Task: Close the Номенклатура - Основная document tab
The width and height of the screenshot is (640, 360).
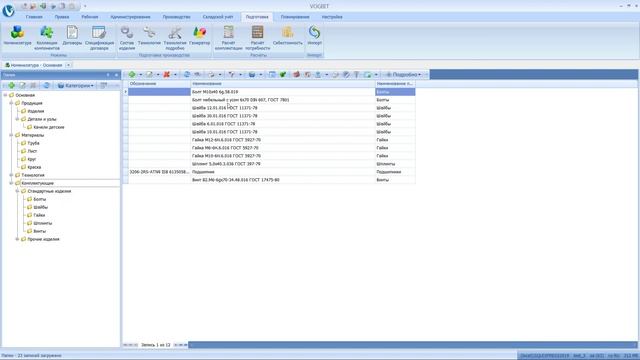Action: (69, 65)
